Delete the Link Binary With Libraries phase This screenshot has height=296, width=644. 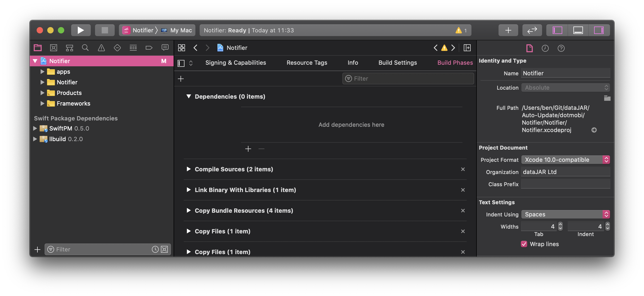click(x=463, y=190)
